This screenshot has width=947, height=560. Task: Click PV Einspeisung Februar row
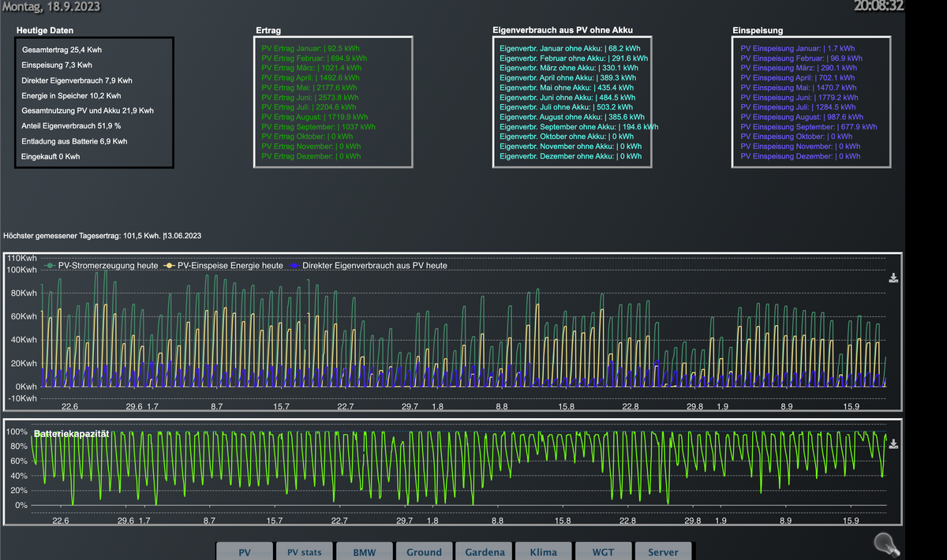click(x=802, y=58)
